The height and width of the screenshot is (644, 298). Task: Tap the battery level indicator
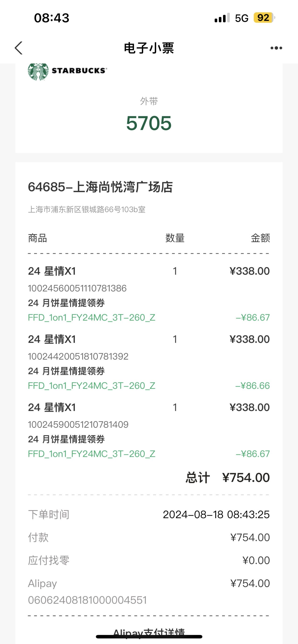[x=264, y=18]
